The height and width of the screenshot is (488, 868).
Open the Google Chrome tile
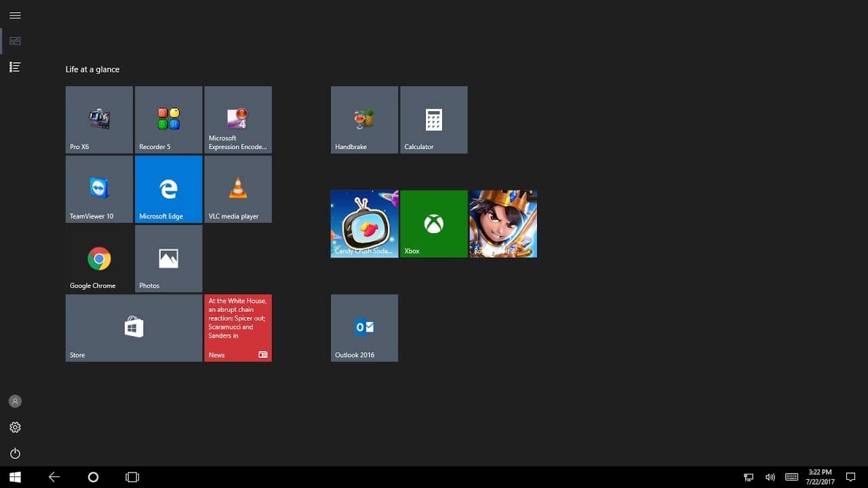[x=99, y=259]
